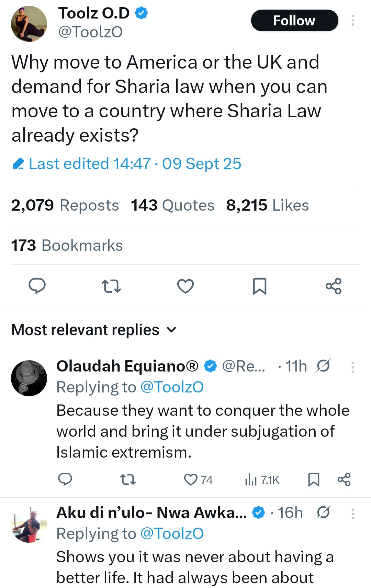View the post's edit history
The width and height of the screenshot is (371, 588).
126,164
